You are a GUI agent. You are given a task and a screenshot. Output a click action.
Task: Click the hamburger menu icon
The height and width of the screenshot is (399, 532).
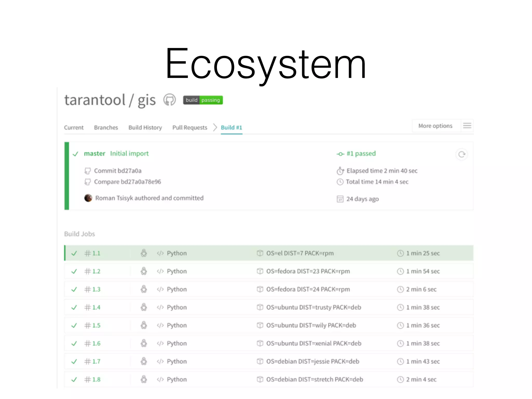click(467, 126)
